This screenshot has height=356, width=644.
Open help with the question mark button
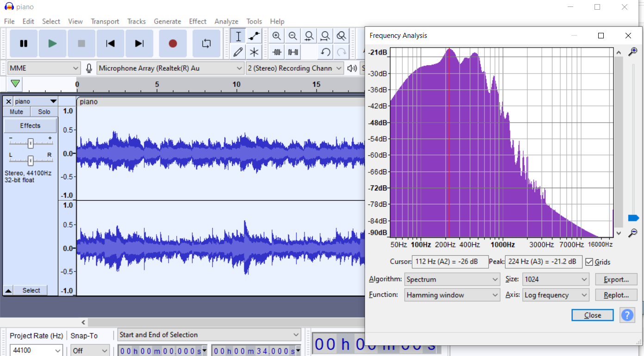point(627,315)
